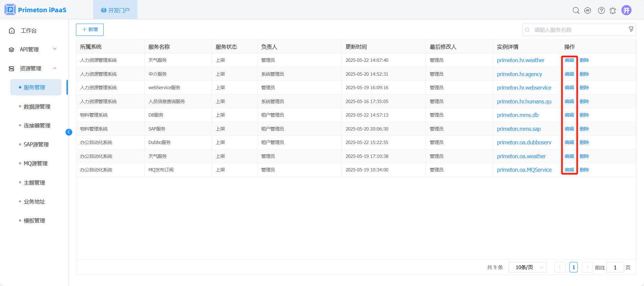Expand the API管理 menu

pyautogui.click(x=33, y=49)
